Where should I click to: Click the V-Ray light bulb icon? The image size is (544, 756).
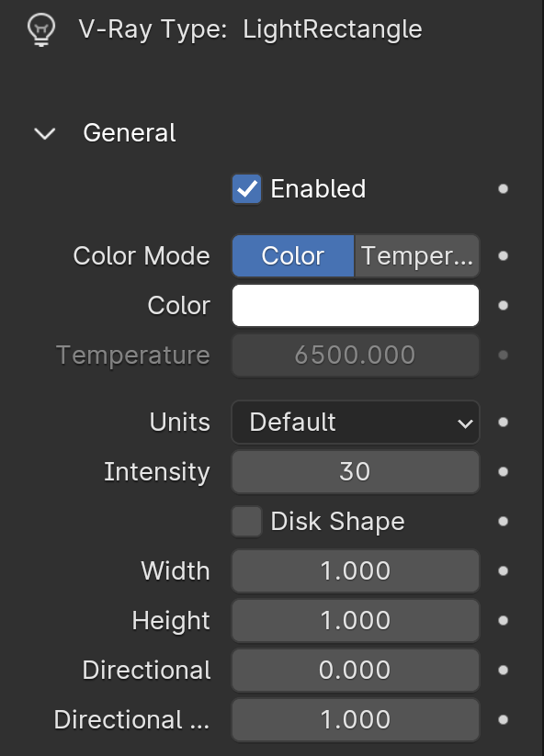[x=41, y=30]
